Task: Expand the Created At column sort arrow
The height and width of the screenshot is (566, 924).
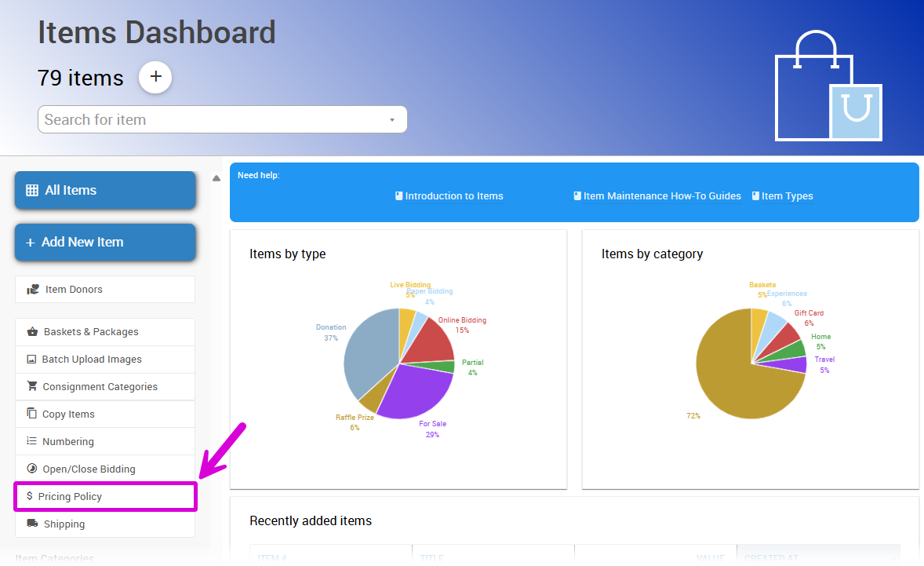Action: [893, 559]
